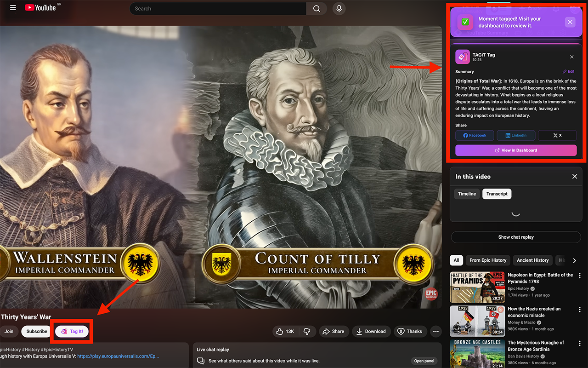This screenshot has width=588, height=368.
Task: Open the three-dot menu beside Thanks
Action: (435, 331)
